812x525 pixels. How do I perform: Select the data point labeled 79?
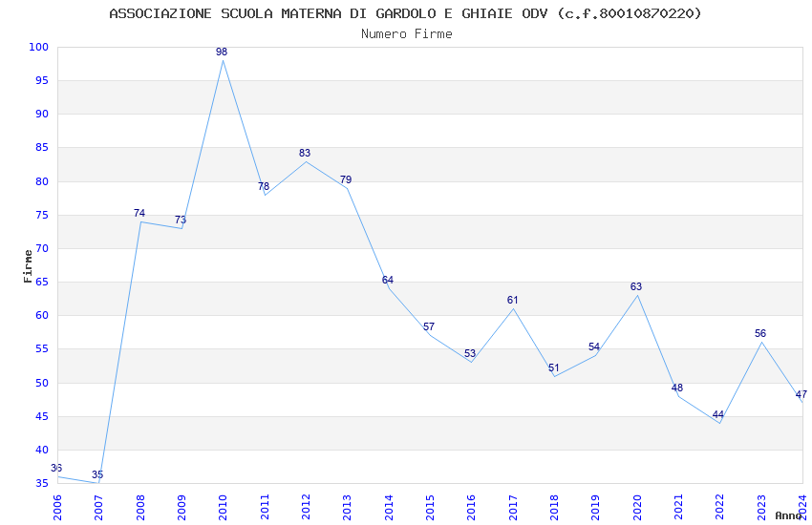346,180
